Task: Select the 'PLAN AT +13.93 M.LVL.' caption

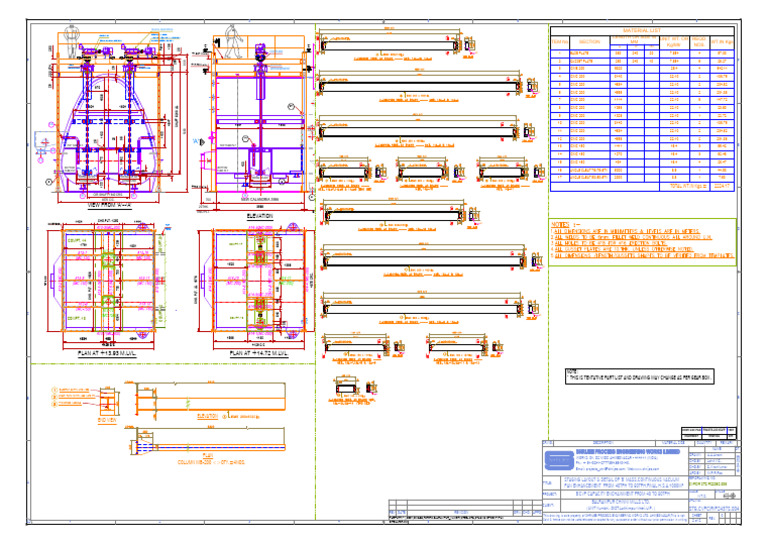Action: point(107,353)
